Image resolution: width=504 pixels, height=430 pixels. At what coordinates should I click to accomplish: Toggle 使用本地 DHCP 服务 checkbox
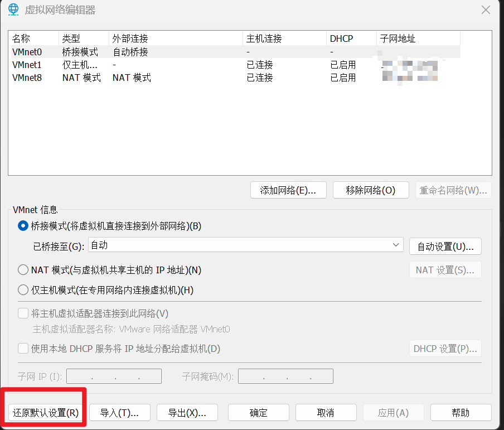coord(23,349)
